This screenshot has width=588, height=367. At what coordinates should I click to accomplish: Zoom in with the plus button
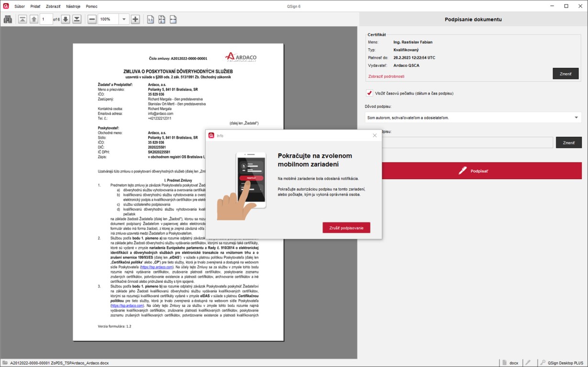pyautogui.click(x=135, y=19)
